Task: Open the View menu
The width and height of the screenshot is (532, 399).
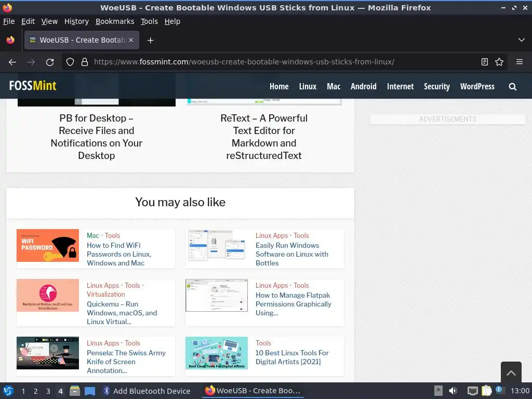Action: coord(49,21)
